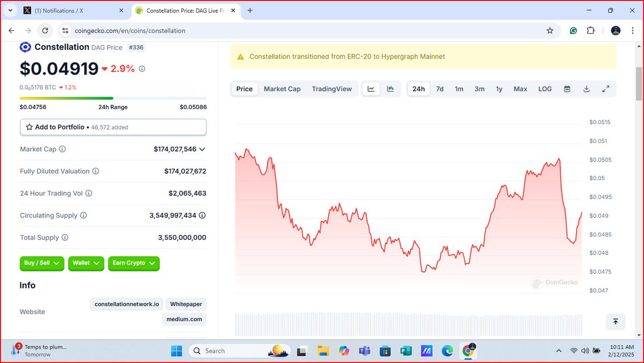
Task: Open the weather widget Temps to plummet
Action: (x=39, y=351)
